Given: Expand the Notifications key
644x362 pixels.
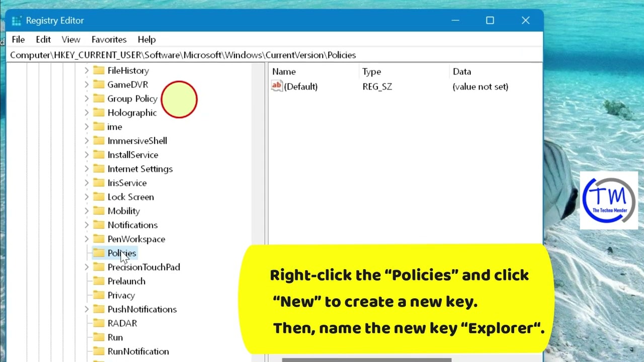Looking at the screenshot, I should coord(87,225).
